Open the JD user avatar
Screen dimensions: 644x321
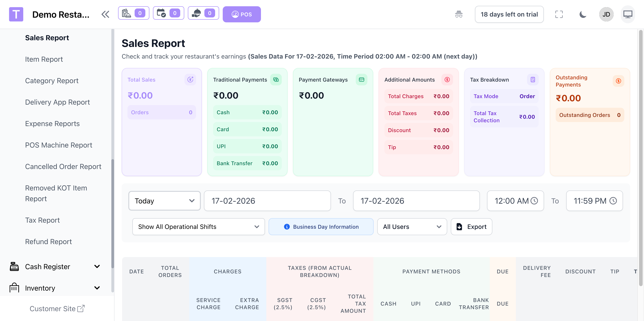tap(606, 14)
